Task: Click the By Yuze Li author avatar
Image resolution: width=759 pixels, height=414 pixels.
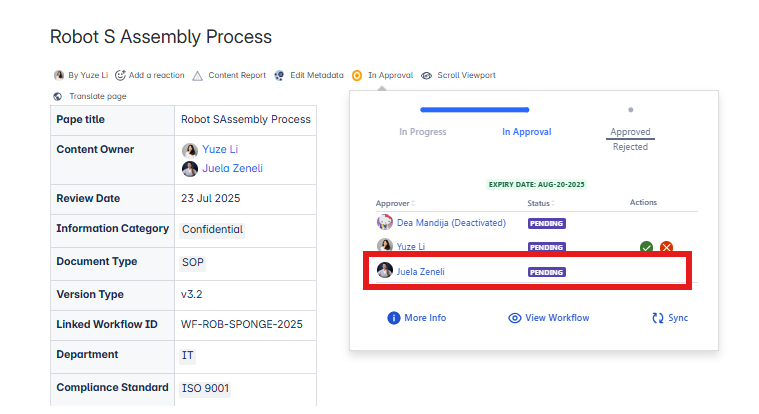Action: 58,75
